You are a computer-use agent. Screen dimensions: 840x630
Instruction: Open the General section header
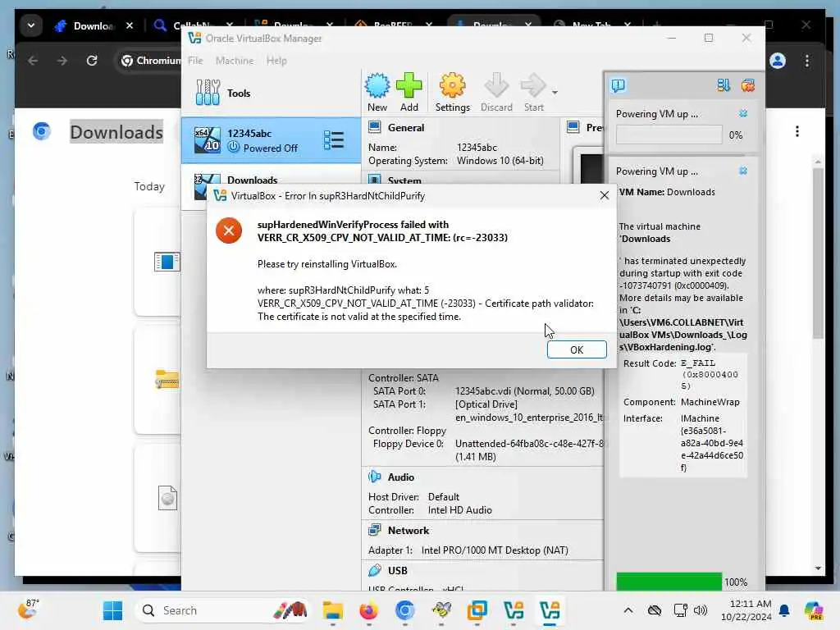[x=405, y=127]
